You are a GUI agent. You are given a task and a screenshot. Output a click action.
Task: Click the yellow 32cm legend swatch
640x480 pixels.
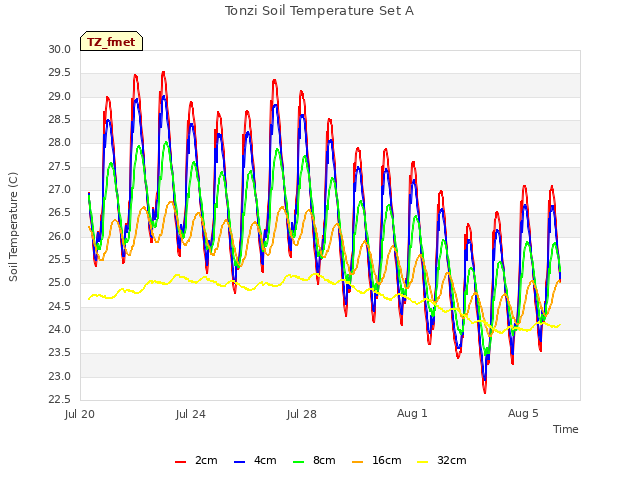(x=423, y=462)
